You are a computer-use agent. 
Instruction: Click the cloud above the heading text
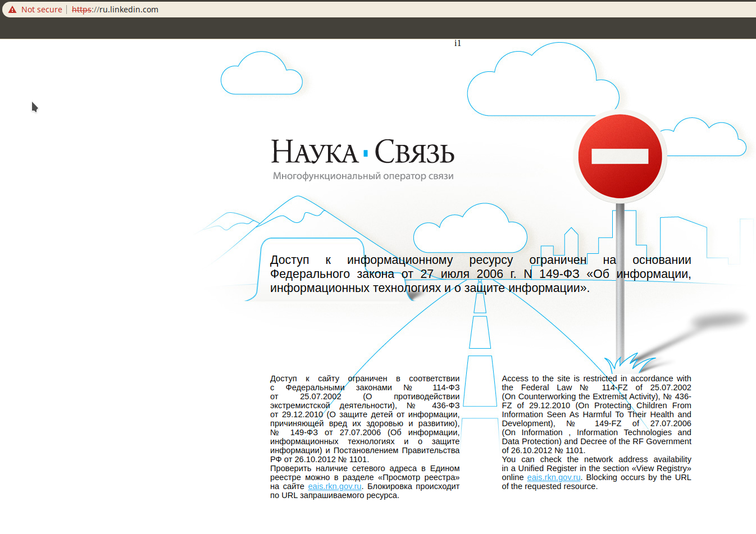470,229
